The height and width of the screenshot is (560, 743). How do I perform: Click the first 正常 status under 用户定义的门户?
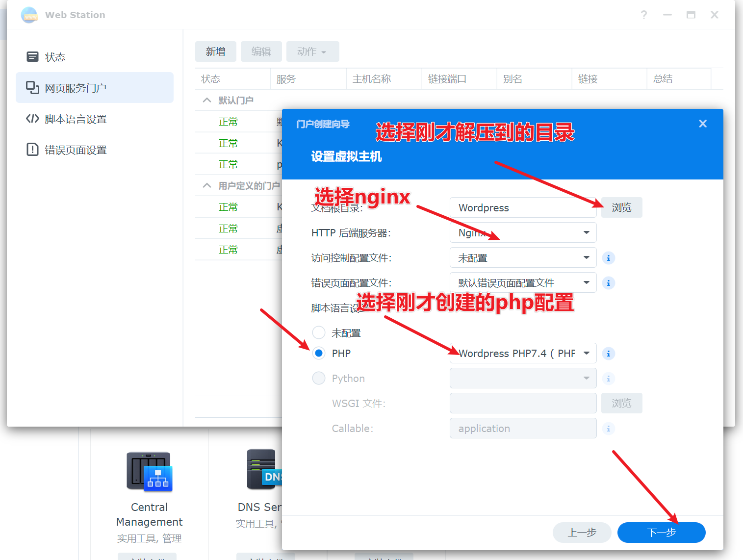(x=228, y=207)
